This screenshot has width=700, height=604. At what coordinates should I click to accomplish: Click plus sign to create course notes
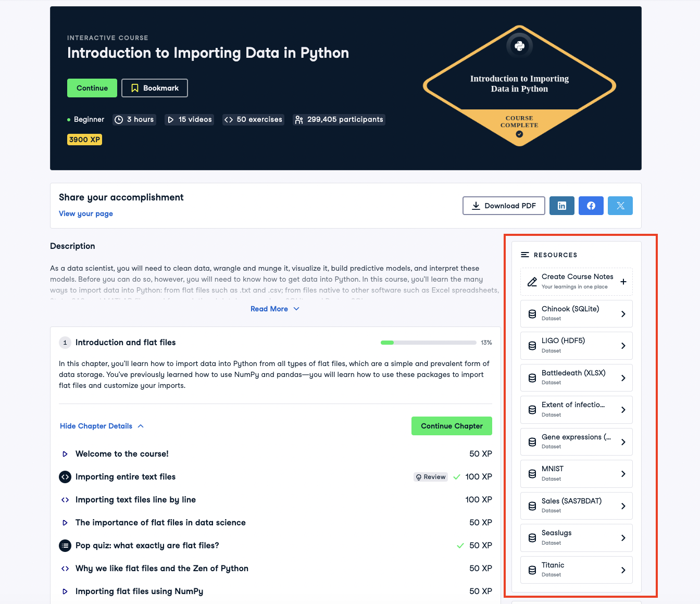tap(623, 282)
